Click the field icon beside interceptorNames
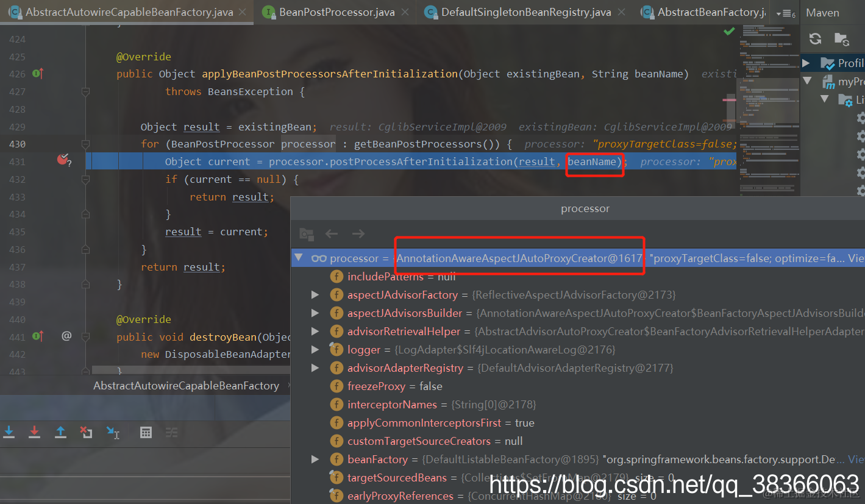 336,405
